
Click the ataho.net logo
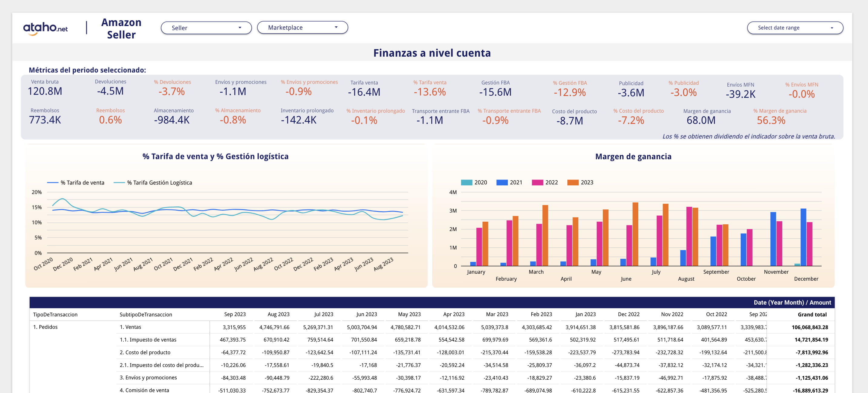[x=45, y=28]
